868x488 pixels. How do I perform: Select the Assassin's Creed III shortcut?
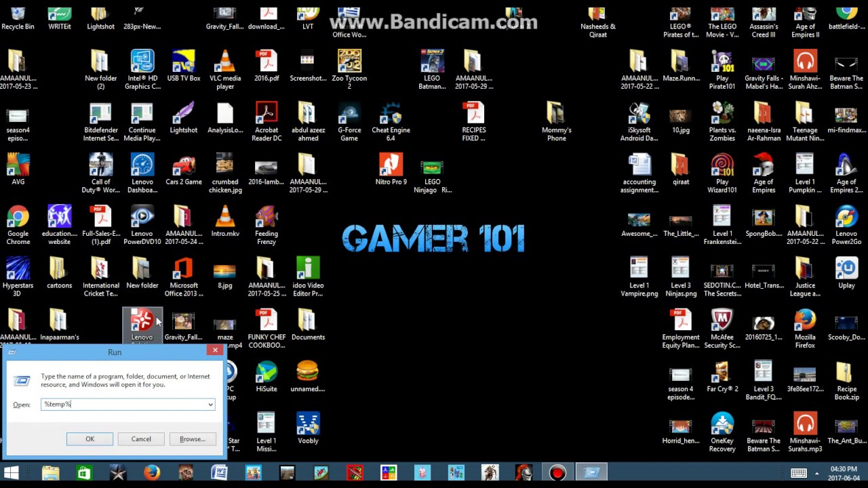(764, 22)
